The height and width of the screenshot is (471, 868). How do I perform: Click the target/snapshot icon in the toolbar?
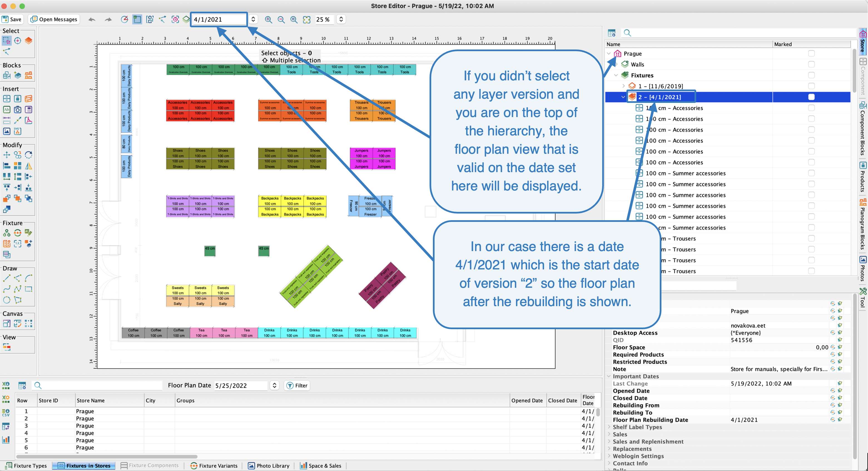pos(175,19)
